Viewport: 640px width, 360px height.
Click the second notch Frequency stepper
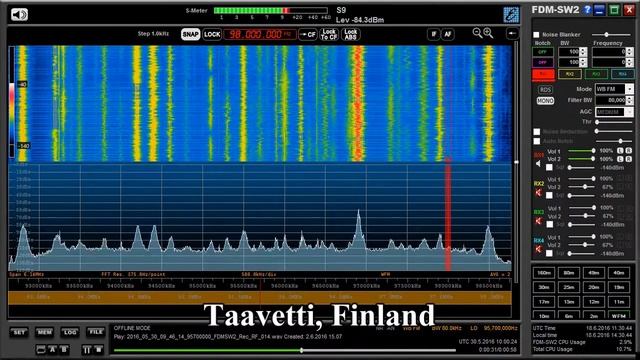pos(630,62)
